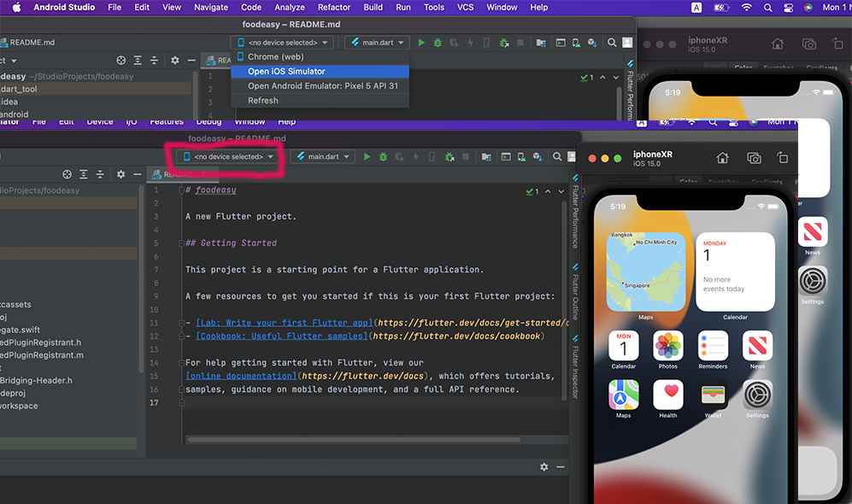Click Wi-Fi icon in topmost macOS menu bar

[x=747, y=7]
